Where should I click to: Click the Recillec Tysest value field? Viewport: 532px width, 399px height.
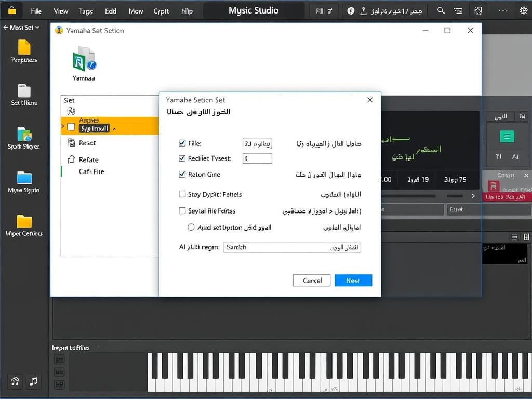click(257, 158)
